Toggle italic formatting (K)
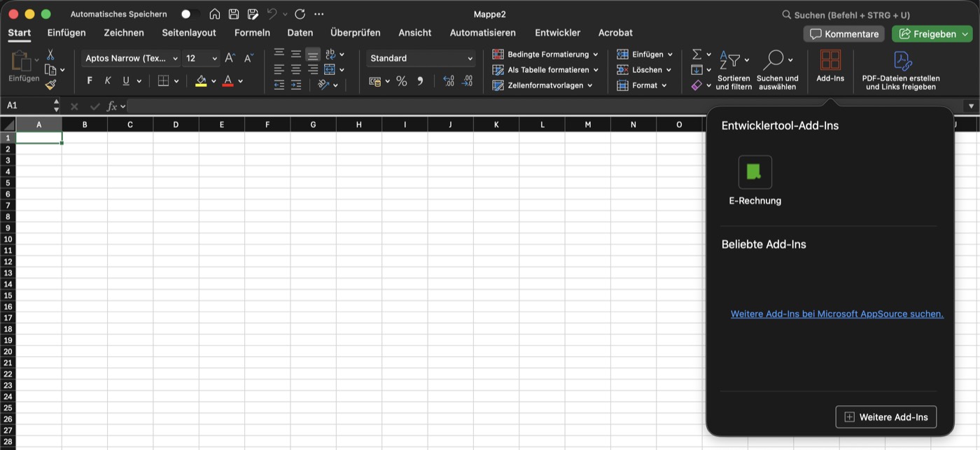Viewport: 980px width, 450px height. pyautogui.click(x=108, y=81)
